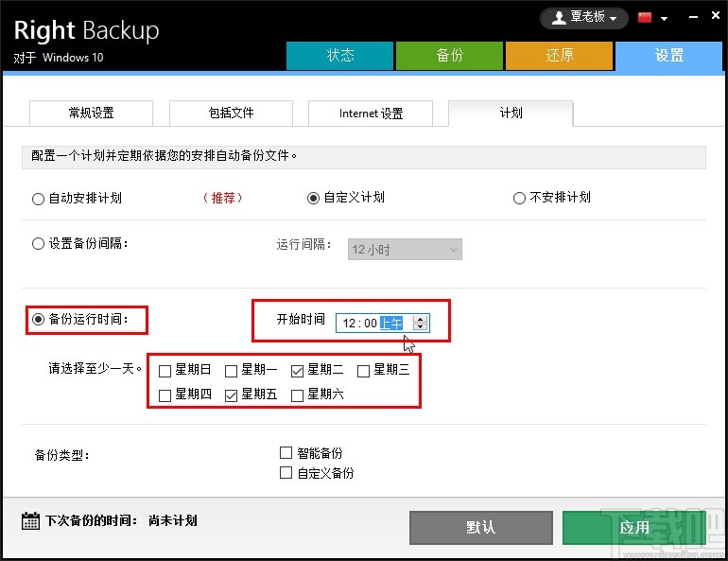Image resolution: width=728 pixels, height=561 pixels.
Task: Click the time spinner down arrow
Action: (x=420, y=327)
